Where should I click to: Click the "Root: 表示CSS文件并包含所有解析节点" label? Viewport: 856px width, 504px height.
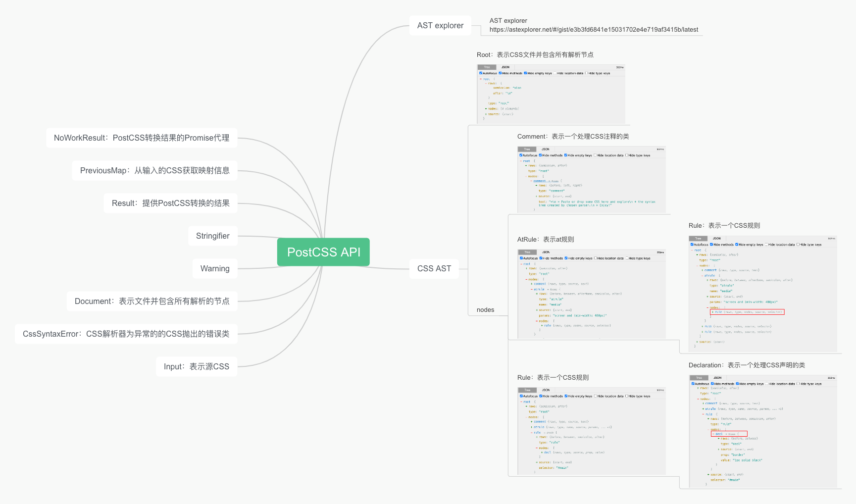pyautogui.click(x=535, y=55)
